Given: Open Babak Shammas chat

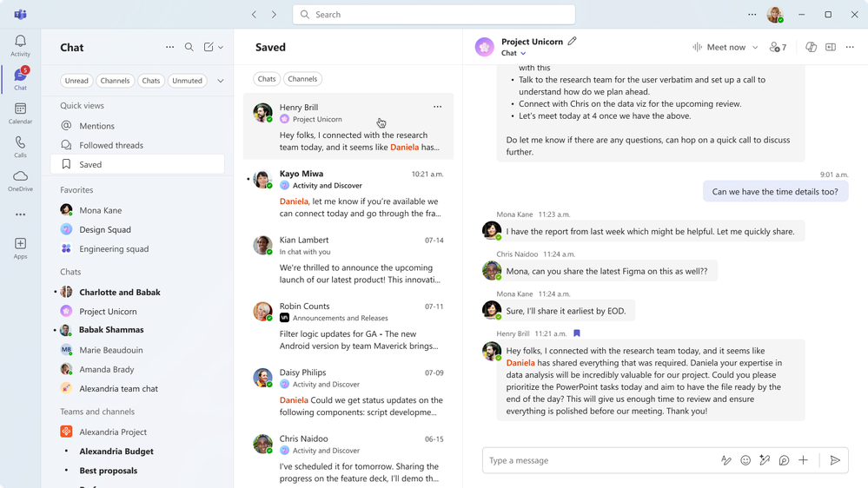Looking at the screenshot, I should click(137, 330).
